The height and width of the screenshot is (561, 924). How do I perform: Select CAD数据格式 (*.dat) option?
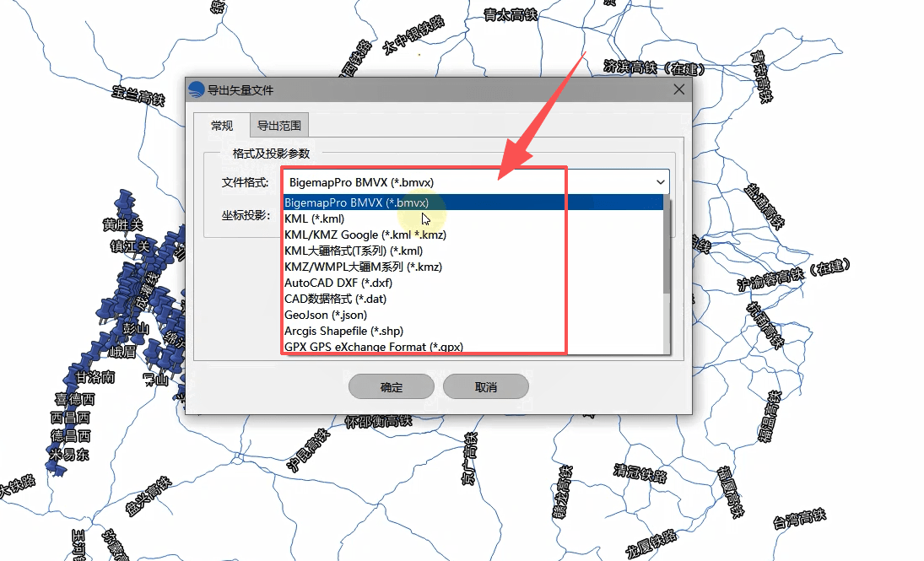473,299
